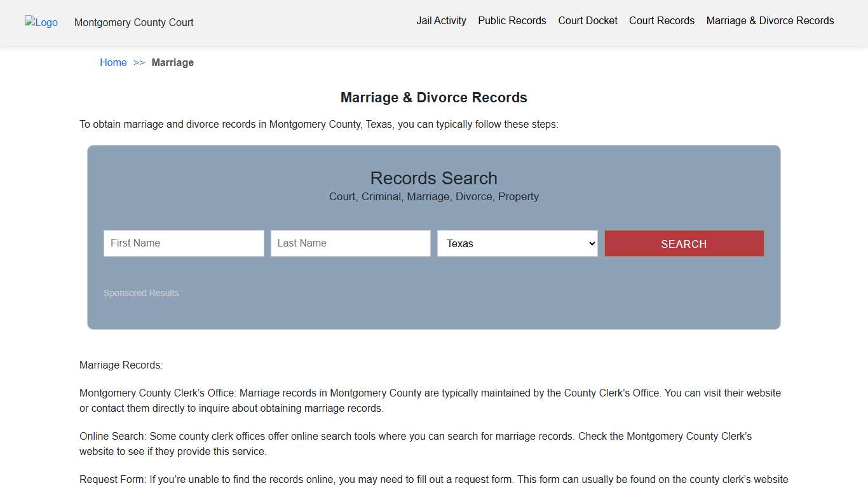Click the Marriage Records section text
Screen dimensions: 868x488
coord(121,365)
